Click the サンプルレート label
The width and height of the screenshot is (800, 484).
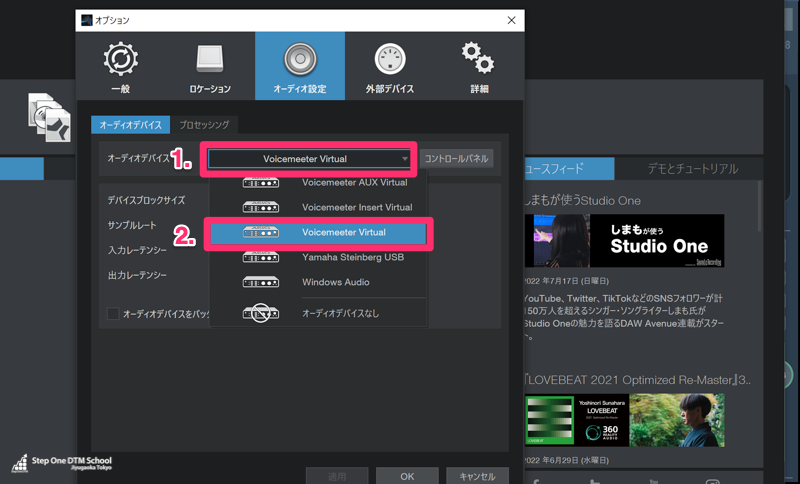coord(132,225)
